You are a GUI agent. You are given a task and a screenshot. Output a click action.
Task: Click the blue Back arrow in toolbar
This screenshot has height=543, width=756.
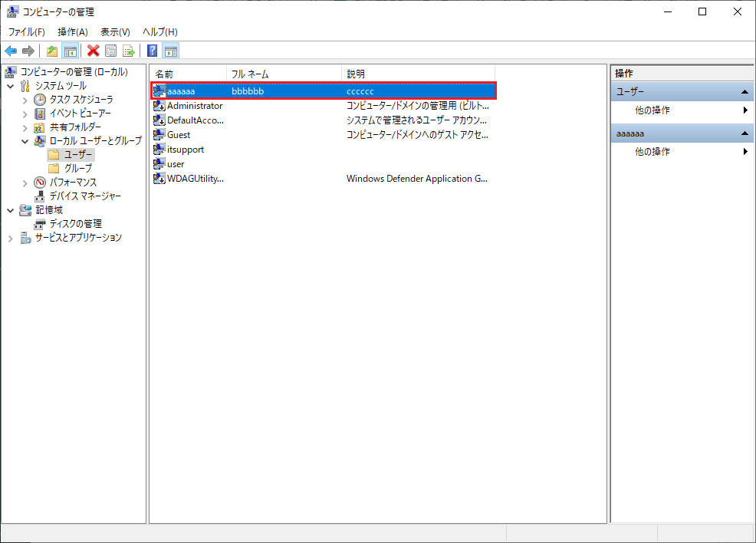[11, 51]
